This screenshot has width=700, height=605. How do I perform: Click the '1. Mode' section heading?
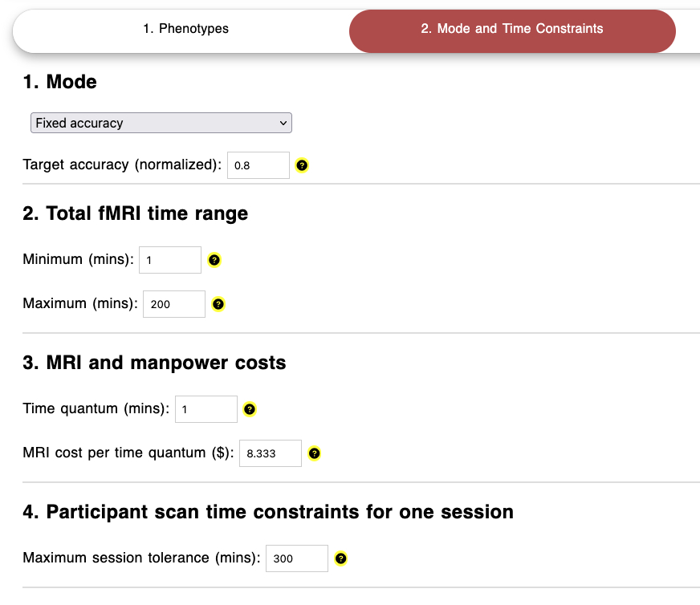[60, 82]
